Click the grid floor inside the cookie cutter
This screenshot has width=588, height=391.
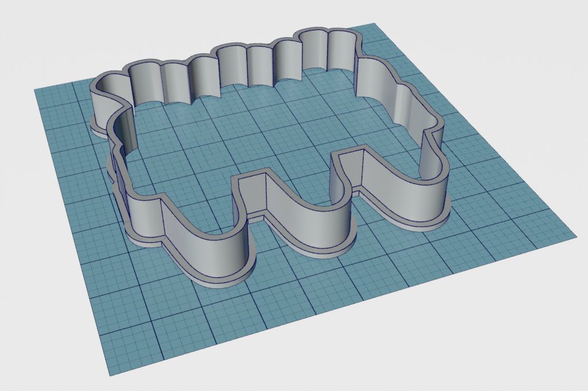tap(258, 132)
